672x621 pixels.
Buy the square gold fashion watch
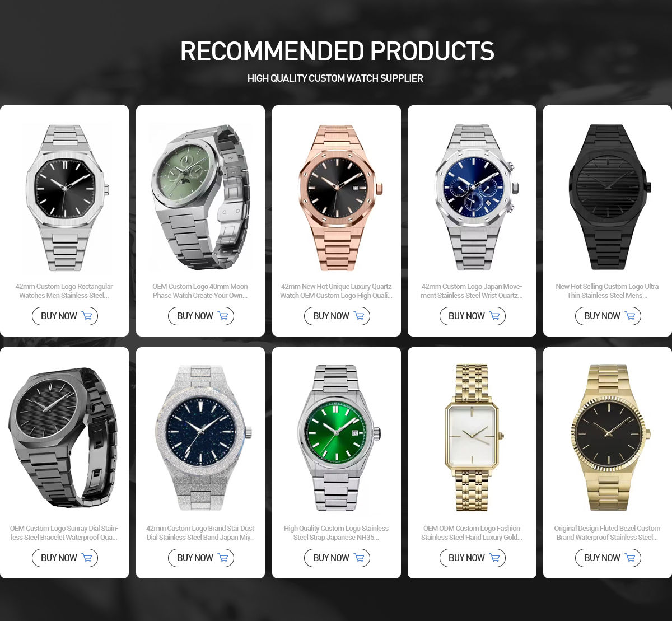pyautogui.click(x=472, y=558)
